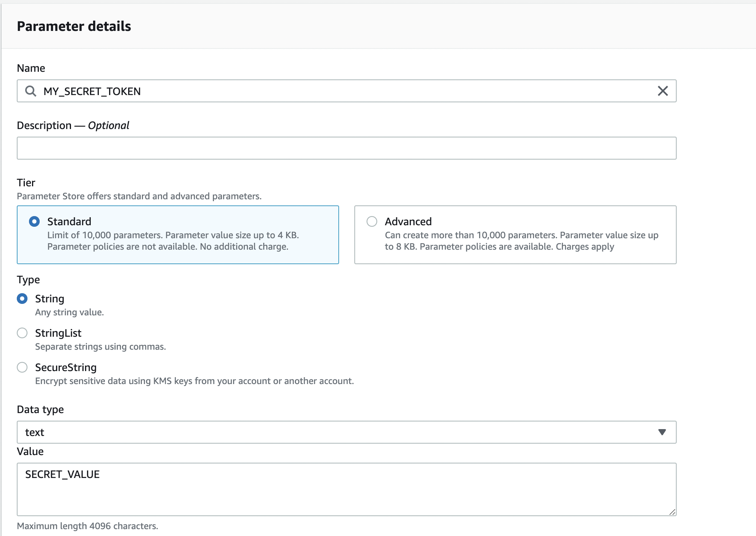Select the Advanced tier radio button

pyautogui.click(x=372, y=221)
